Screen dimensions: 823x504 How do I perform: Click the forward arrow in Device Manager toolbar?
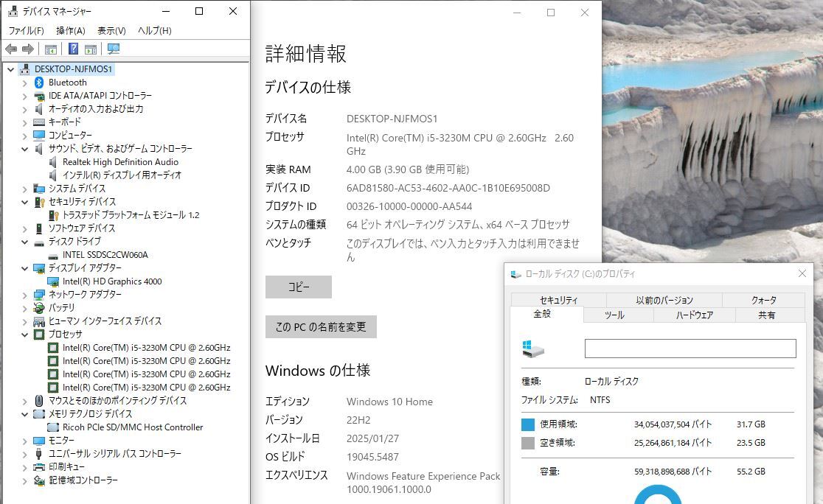pyautogui.click(x=28, y=49)
